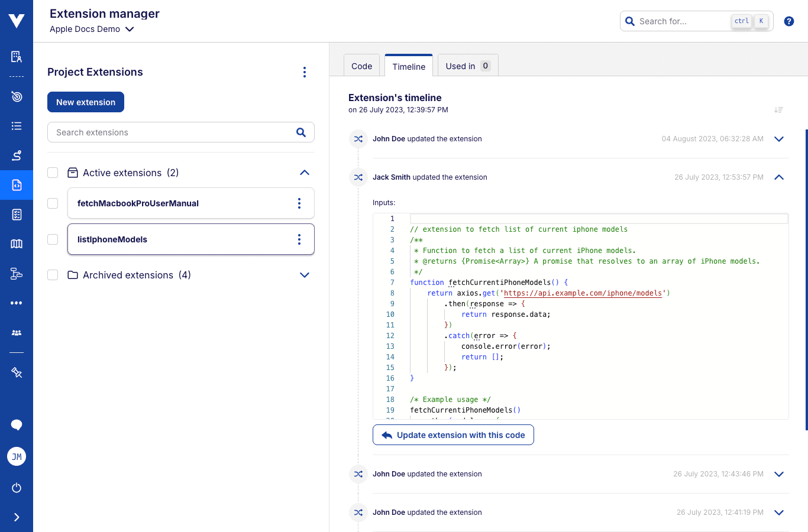Open the map icon in sidebar
The width and height of the screenshot is (808, 532).
coord(17,244)
